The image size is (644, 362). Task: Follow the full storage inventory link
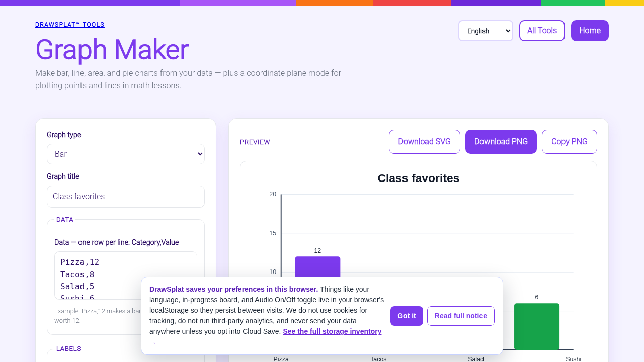[x=332, y=331]
